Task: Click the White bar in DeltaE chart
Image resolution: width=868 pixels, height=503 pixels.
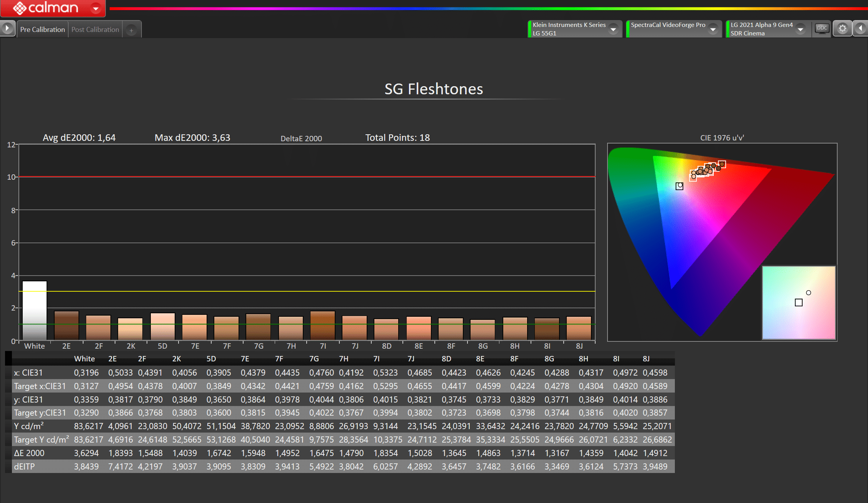Action: click(x=35, y=310)
